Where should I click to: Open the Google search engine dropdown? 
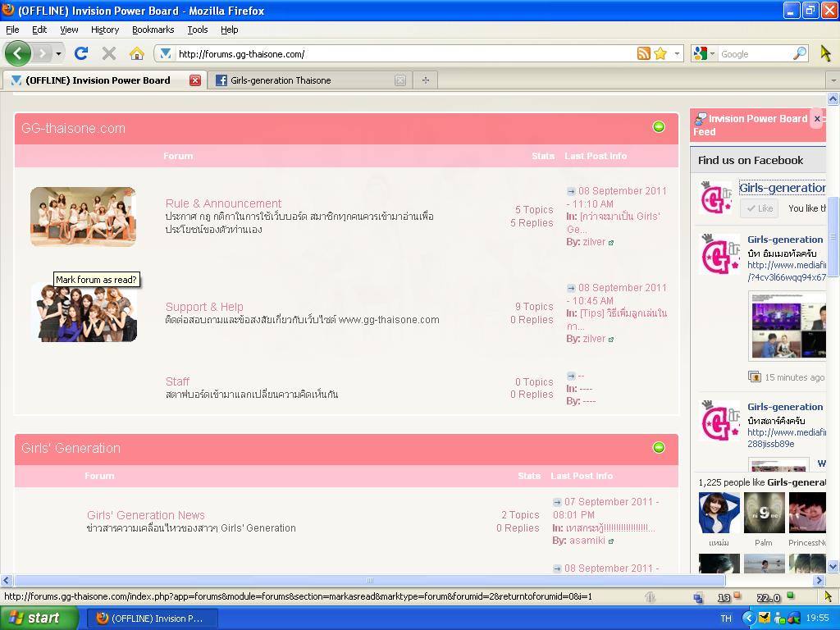click(x=705, y=53)
